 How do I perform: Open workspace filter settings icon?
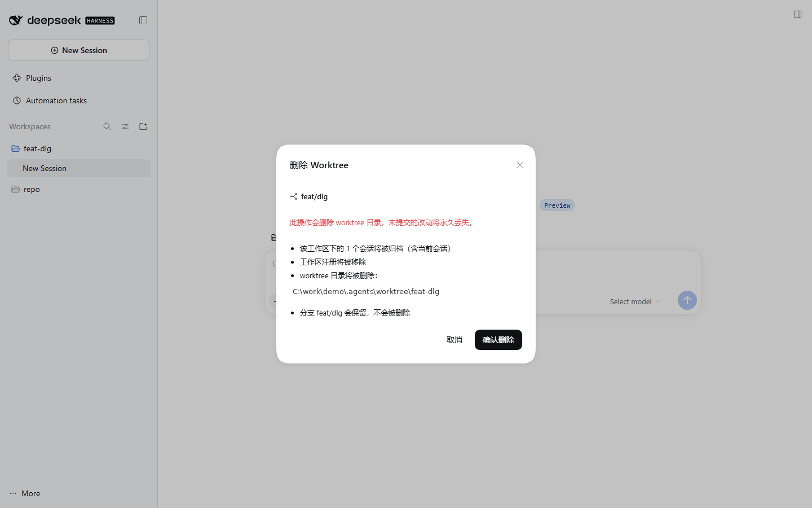pos(125,126)
